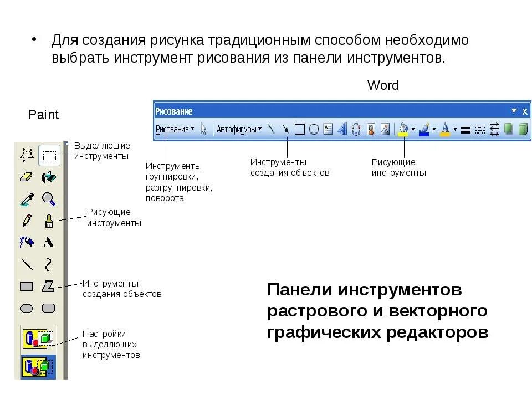
Task: Insert WordArt from drawing toolbar
Action: coord(342,129)
